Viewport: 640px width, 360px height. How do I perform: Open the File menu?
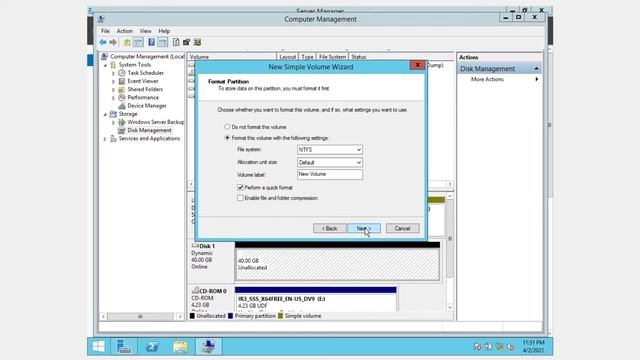click(105, 31)
